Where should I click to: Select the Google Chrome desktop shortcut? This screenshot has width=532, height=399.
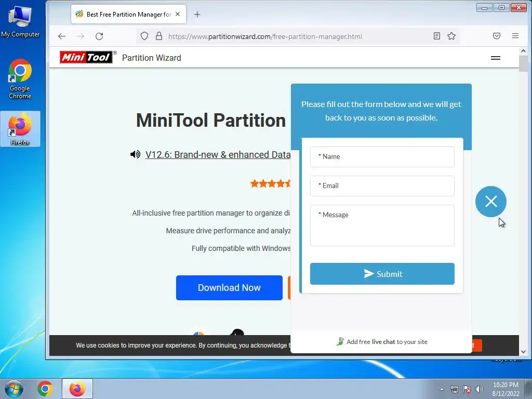pos(20,79)
